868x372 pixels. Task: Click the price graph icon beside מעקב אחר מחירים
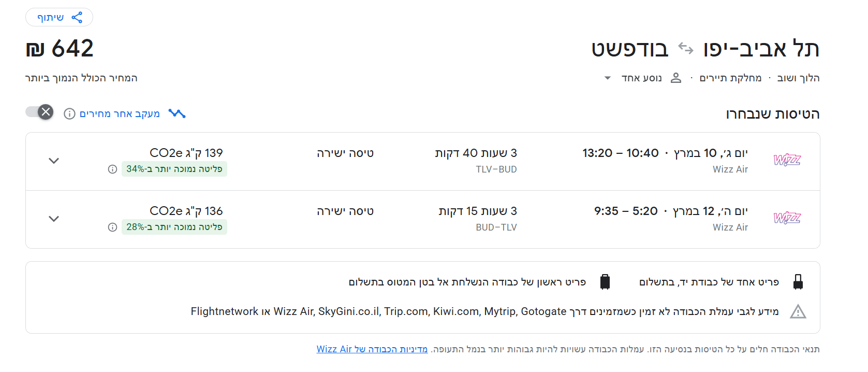pos(177,113)
